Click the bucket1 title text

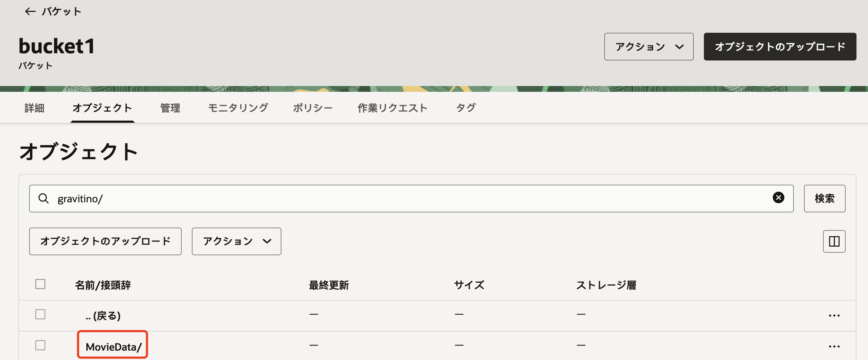click(57, 46)
